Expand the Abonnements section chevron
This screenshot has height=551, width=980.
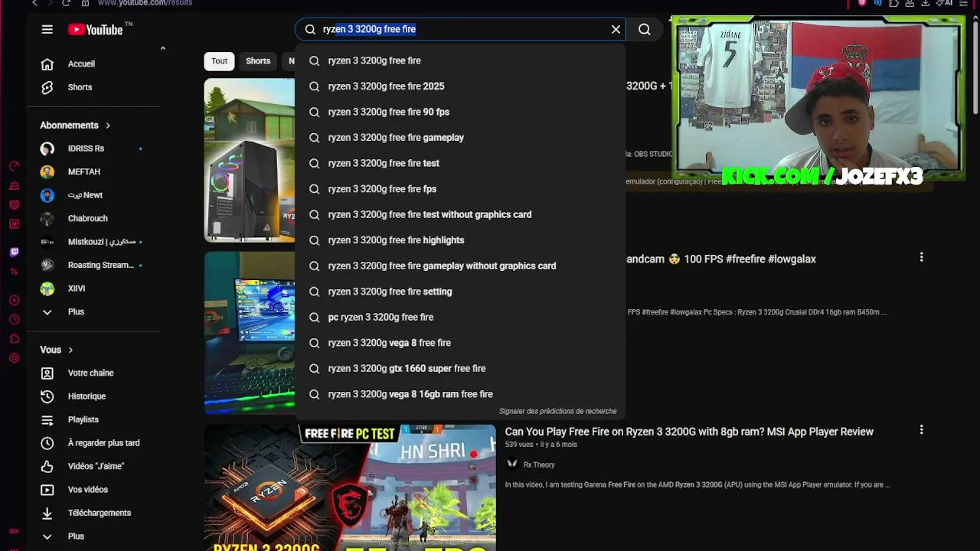click(108, 126)
